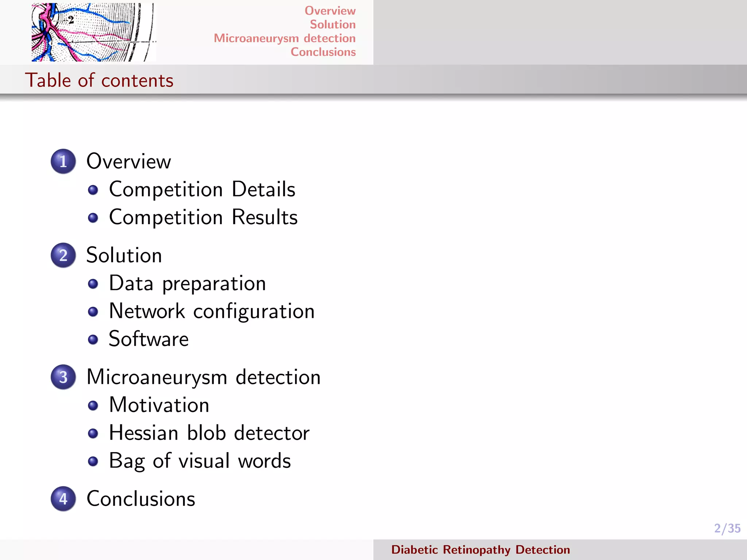Open the Solution header navigation link
The height and width of the screenshot is (560, 747).
[332, 24]
